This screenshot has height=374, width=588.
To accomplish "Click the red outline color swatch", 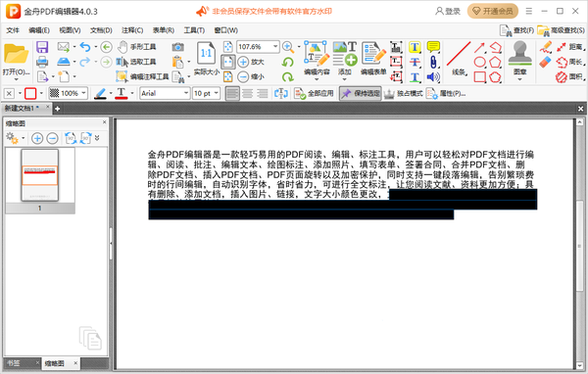I will pos(30,93).
